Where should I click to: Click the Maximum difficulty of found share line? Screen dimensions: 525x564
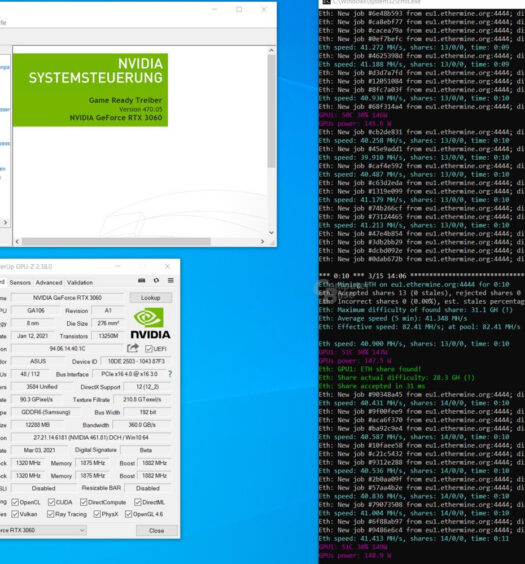coord(416,310)
